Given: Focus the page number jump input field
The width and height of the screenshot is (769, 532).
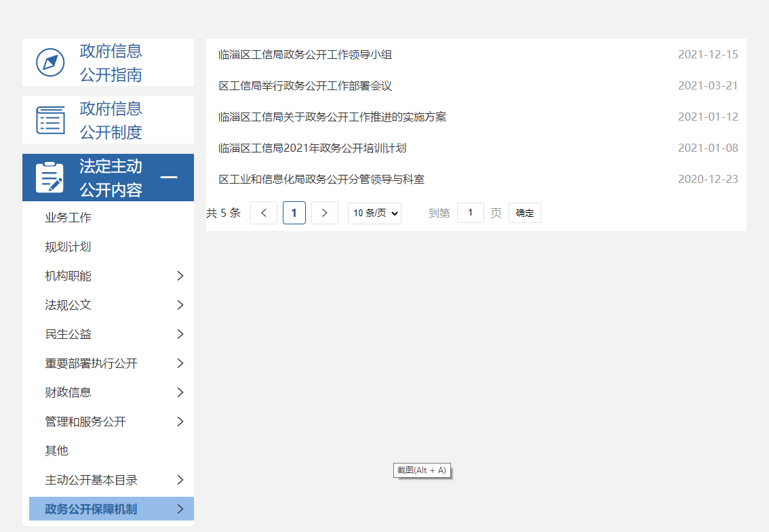Looking at the screenshot, I should point(470,213).
